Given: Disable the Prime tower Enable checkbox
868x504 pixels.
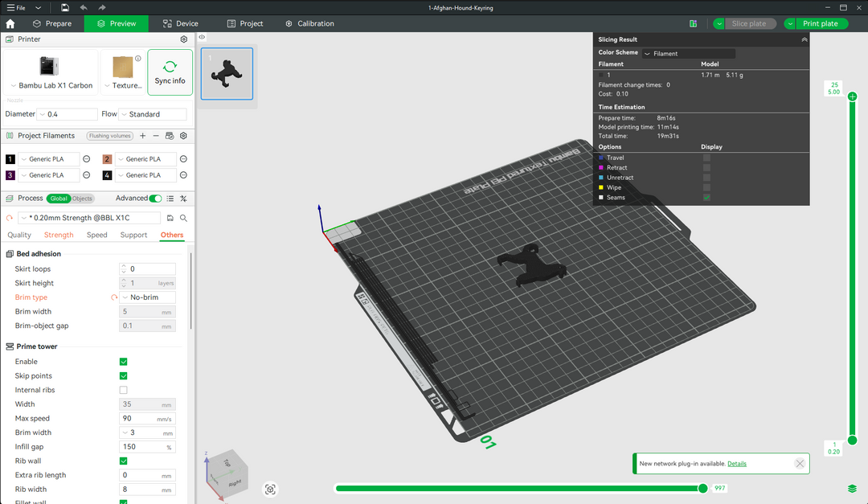Looking at the screenshot, I should (123, 361).
